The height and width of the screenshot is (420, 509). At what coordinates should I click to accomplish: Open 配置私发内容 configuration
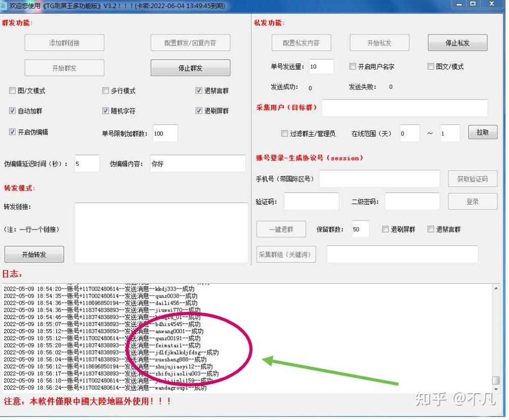point(301,43)
